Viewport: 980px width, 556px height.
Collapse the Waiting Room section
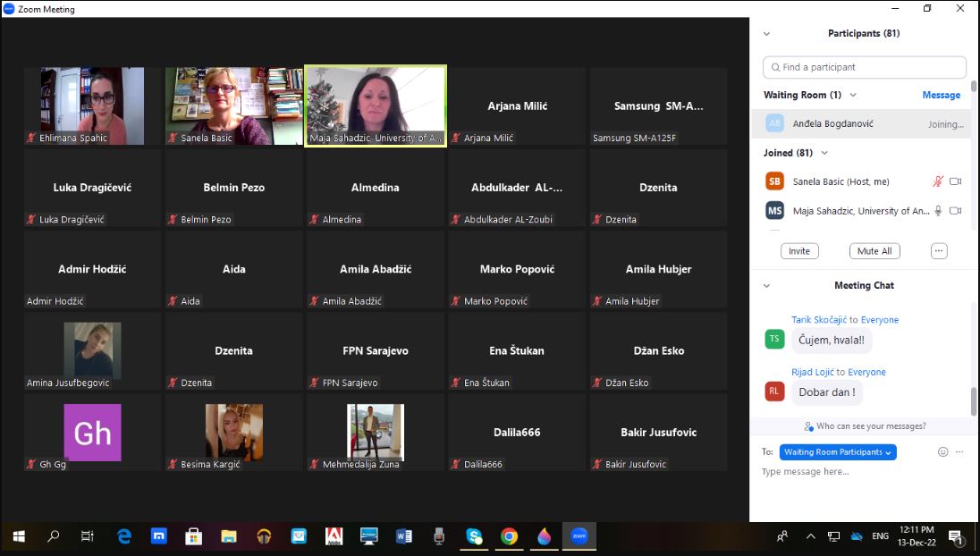coord(853,95)
